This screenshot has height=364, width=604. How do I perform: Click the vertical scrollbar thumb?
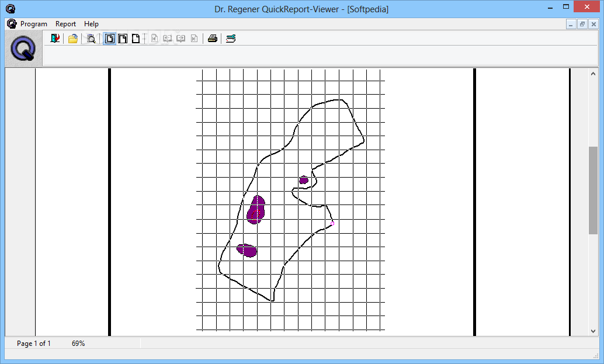(x=593, y=190)
